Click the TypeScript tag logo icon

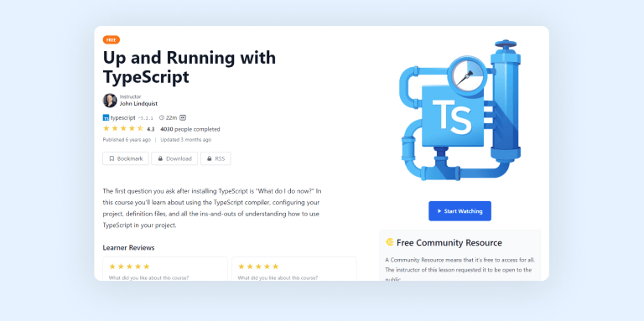[106, 118]
